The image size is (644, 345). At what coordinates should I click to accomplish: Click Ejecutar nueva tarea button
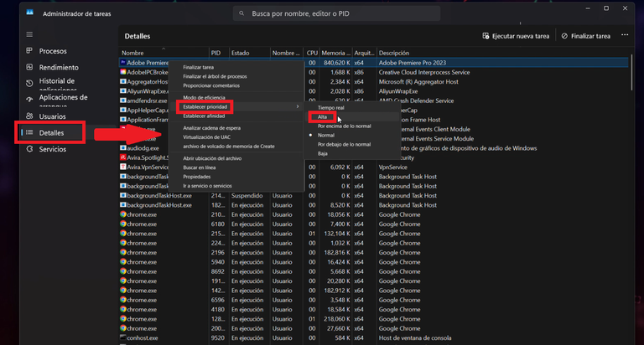coord(516,36)
